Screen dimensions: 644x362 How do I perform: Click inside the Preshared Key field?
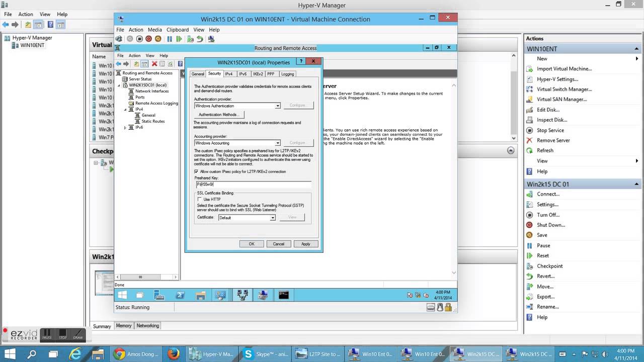(x=253, y=185)
